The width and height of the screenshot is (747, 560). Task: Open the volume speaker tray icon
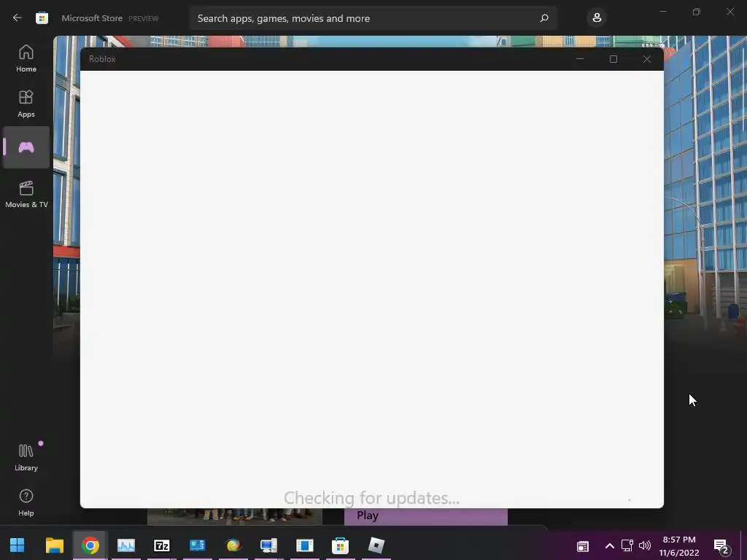pyautogui.click(x=645, y=545)
